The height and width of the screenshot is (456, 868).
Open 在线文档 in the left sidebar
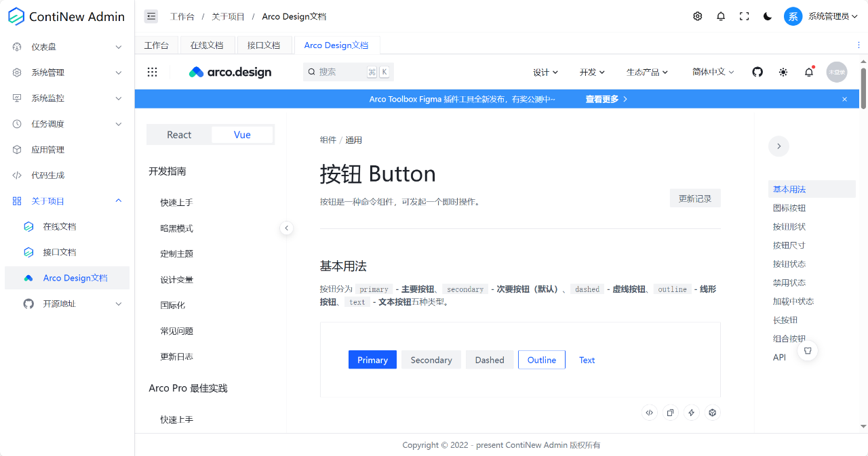[x=67, y=226]
